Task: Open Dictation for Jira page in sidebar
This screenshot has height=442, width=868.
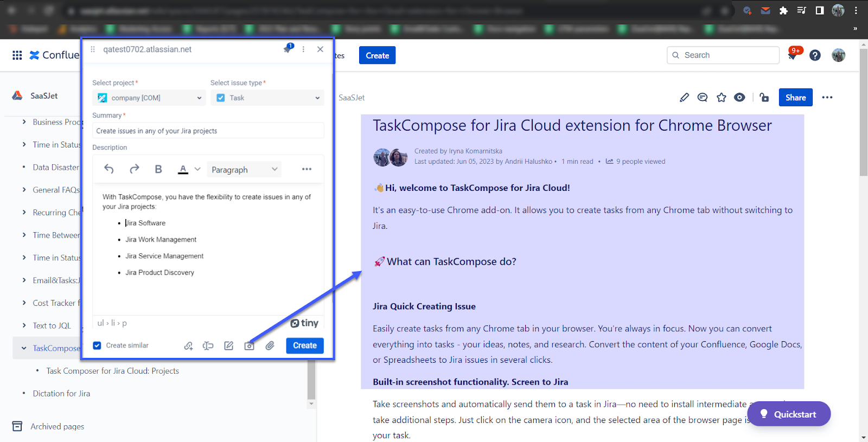Action: 61,393
